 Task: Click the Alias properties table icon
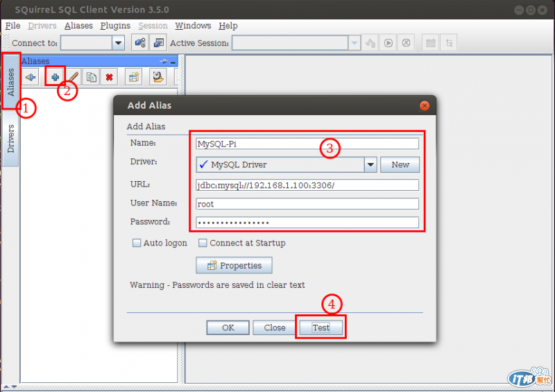click(x=134, y=77)
